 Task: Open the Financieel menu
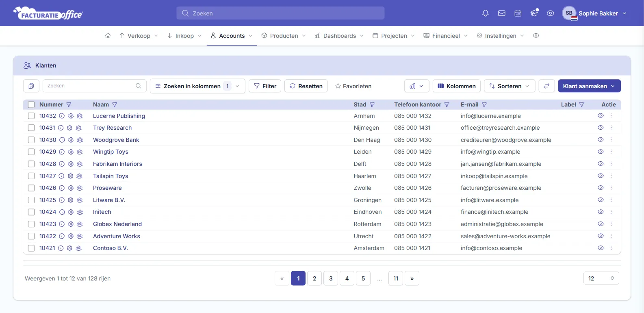446,36
